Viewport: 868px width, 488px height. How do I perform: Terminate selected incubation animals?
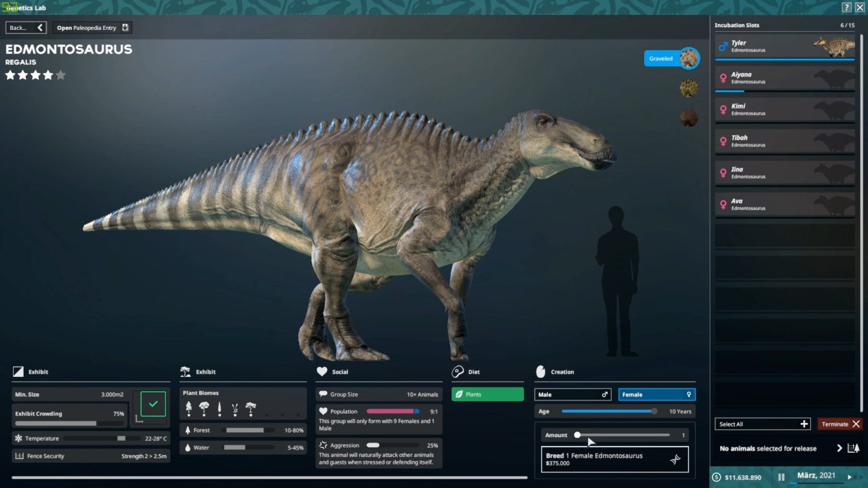(840, 424)
